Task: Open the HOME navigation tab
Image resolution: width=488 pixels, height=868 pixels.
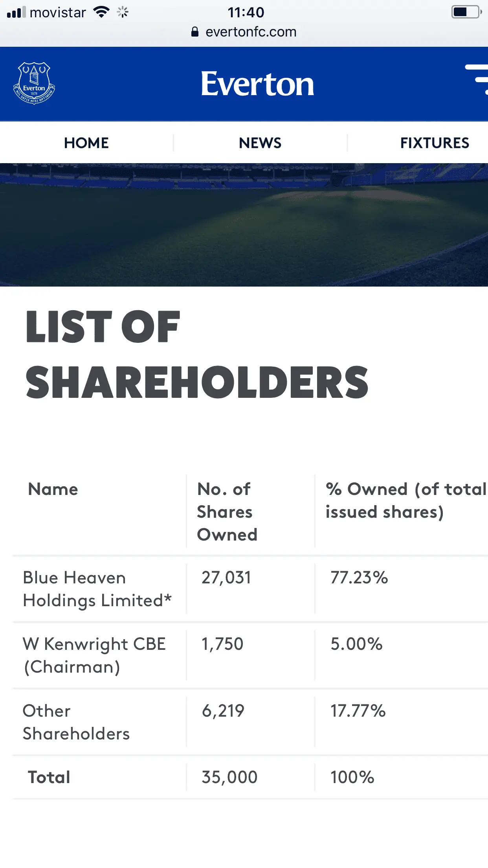Action: (86, 143)
